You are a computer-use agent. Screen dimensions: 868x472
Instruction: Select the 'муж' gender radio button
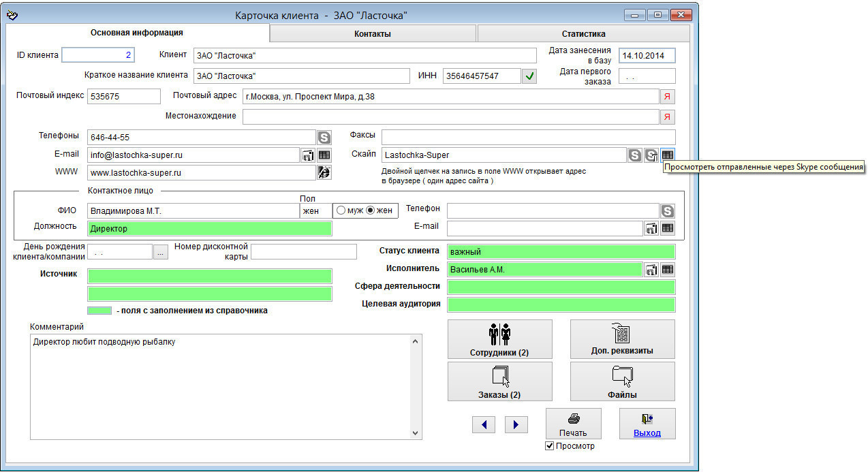[x=341, y=210]
